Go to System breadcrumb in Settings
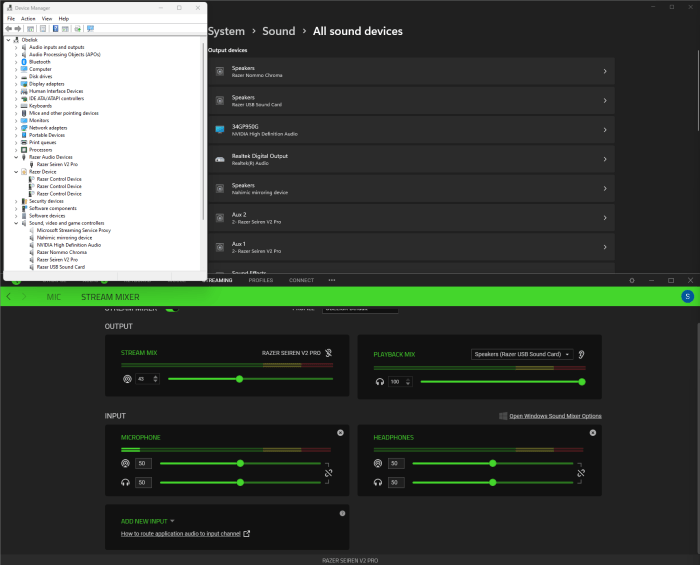 (x=226, y=31)
